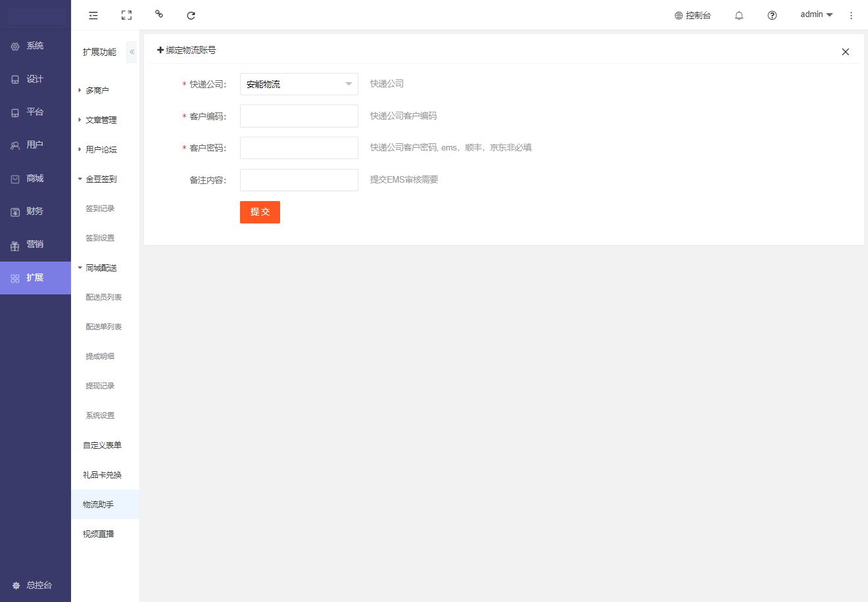Collapse the 扩展功能 submenu panel
868x602 pixels.
[x=132, y=52]
